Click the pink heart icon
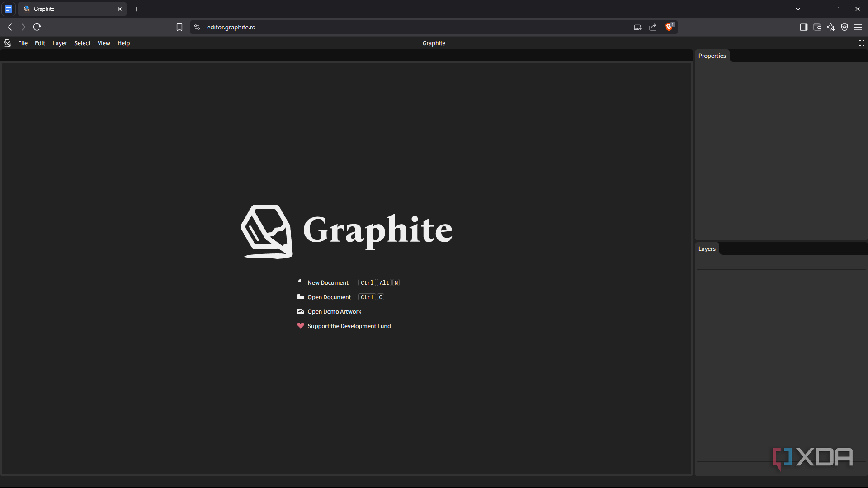 301,326
